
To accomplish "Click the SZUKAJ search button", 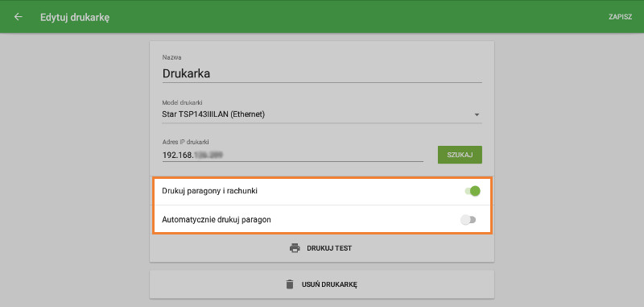I will tap(460, 155).
